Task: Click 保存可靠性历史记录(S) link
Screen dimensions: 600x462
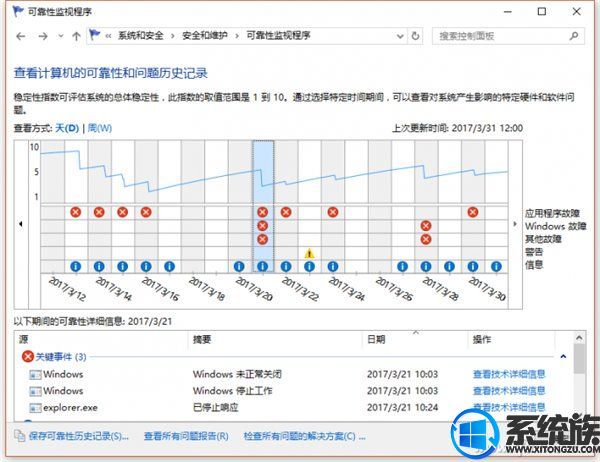Action: point(78,436)
